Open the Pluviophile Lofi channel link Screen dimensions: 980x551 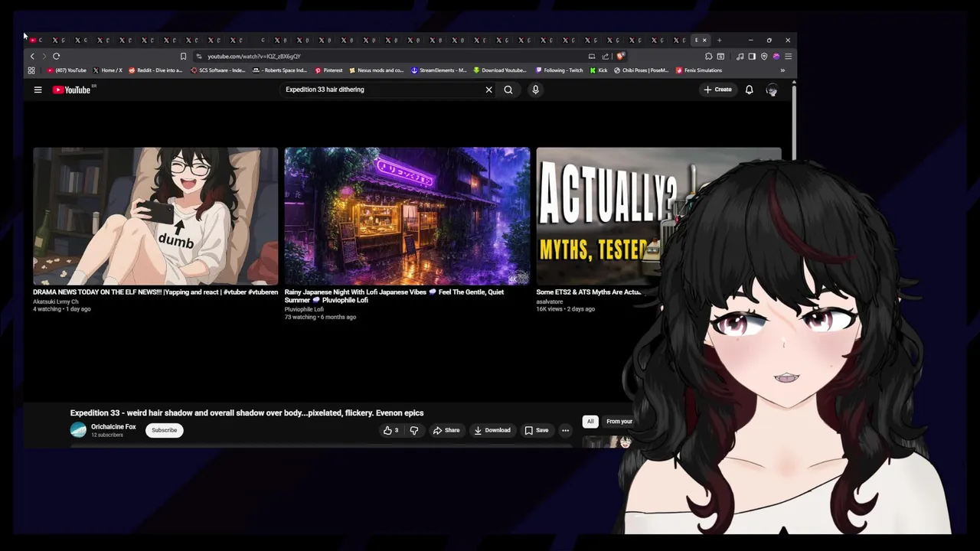304,309
